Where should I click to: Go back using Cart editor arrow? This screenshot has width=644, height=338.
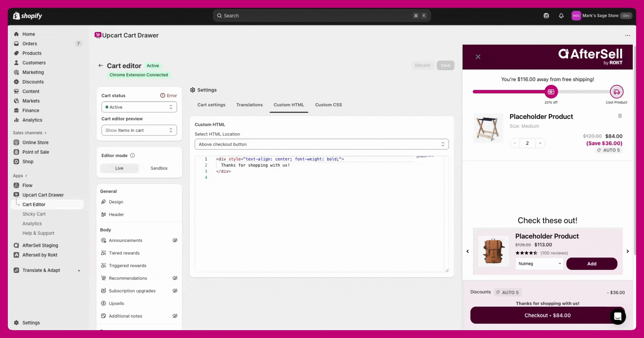(101, 65)
